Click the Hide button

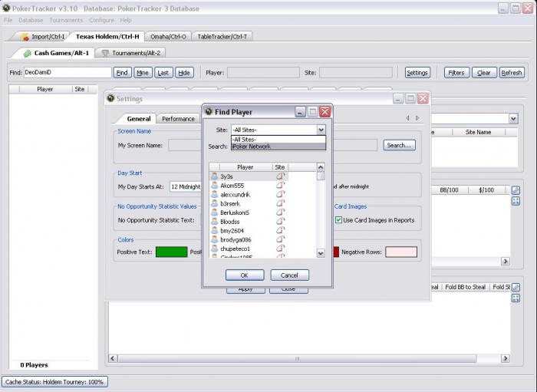tap(184, 73)
